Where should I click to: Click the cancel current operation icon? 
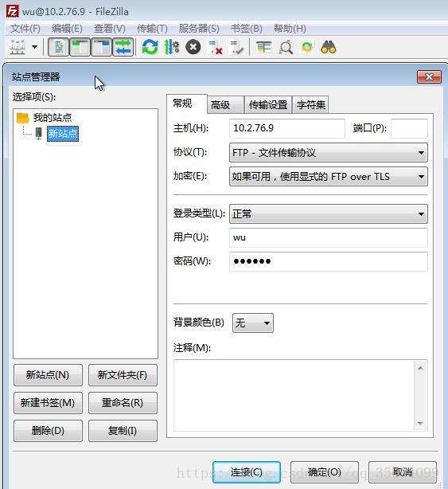pos(193,48)
